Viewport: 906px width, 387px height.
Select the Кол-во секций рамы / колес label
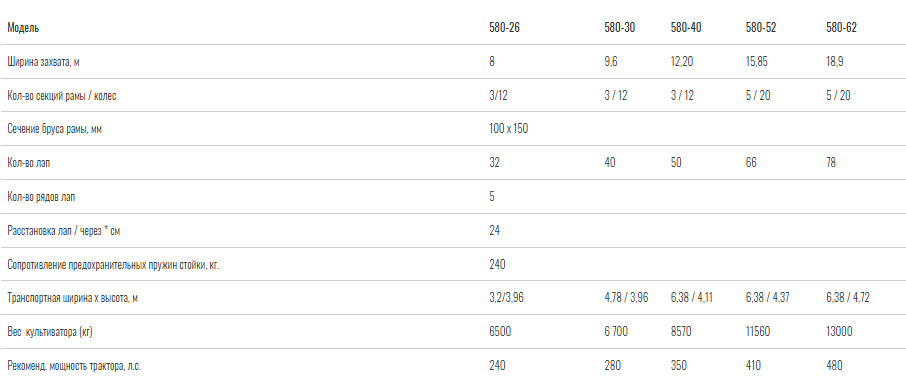(x=61, y=96)
